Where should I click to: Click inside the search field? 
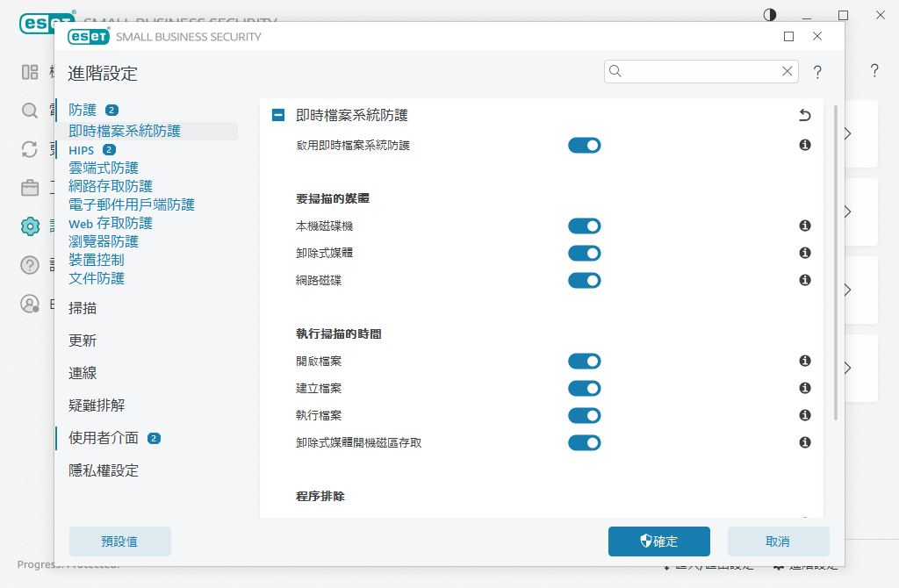pos(701,71)
